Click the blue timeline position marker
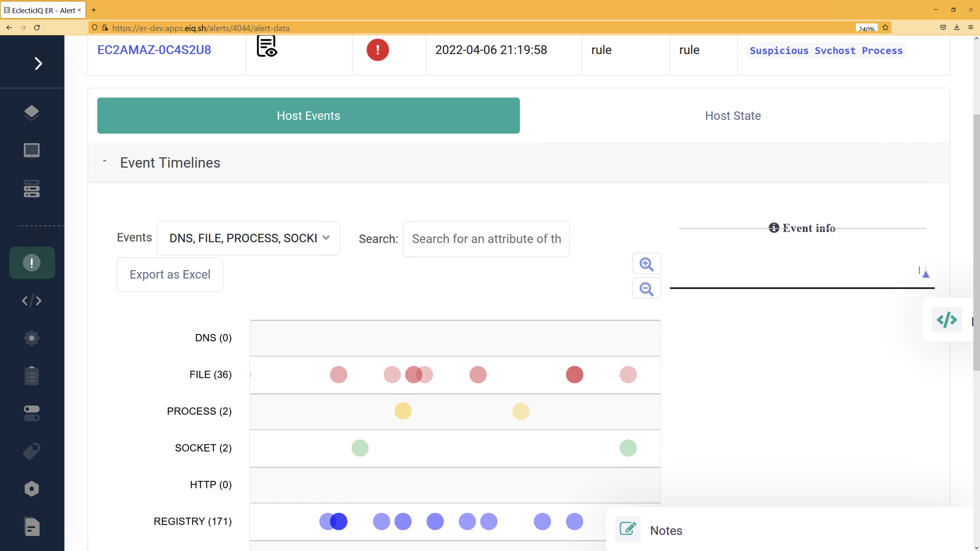980x551 pixels. coord(926,274)
